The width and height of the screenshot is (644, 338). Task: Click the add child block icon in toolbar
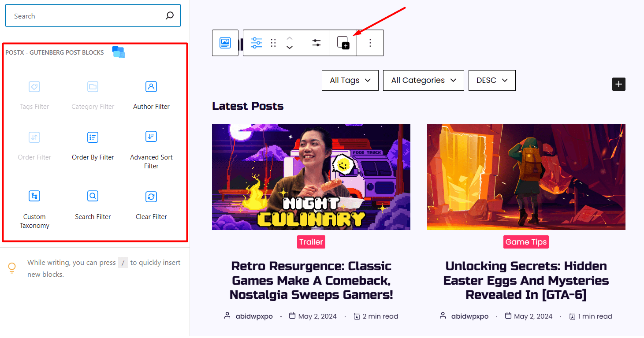[x=343, y=42]
